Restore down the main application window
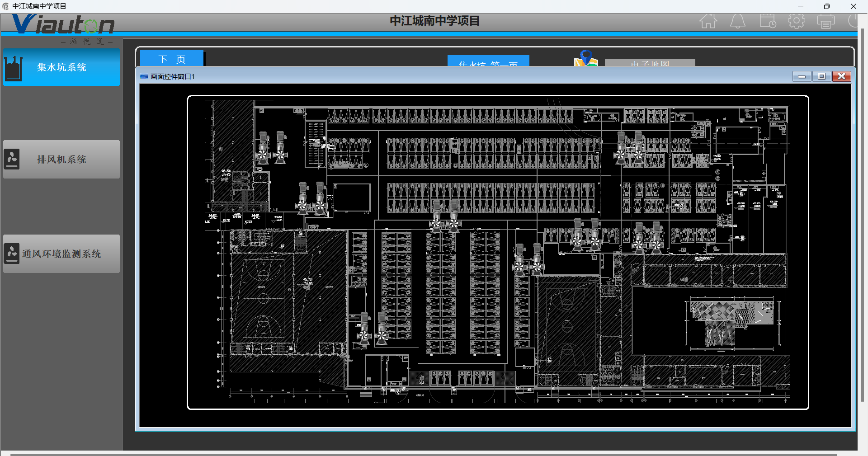Image resolution: width=868 pixels, height=456 pixels. (x=827, y=6)
